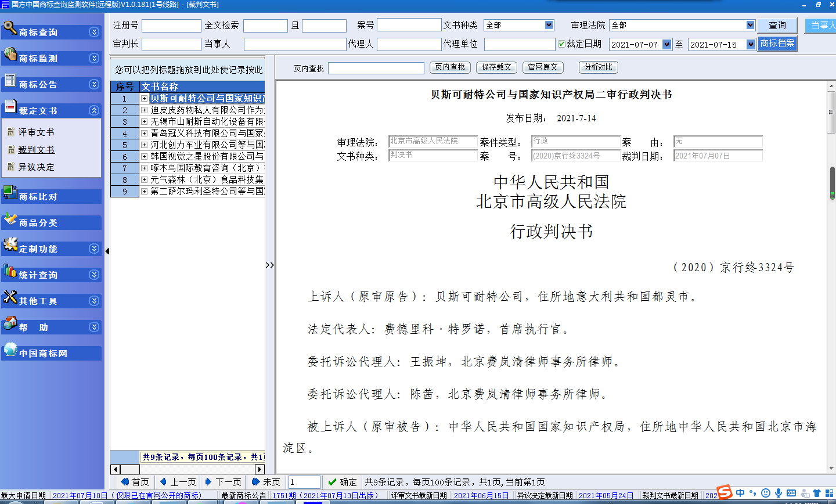The height and width of the screenshot is (504, 836).
Task: Click the page icon beside 裁定文书
Action: click(10, 106)
